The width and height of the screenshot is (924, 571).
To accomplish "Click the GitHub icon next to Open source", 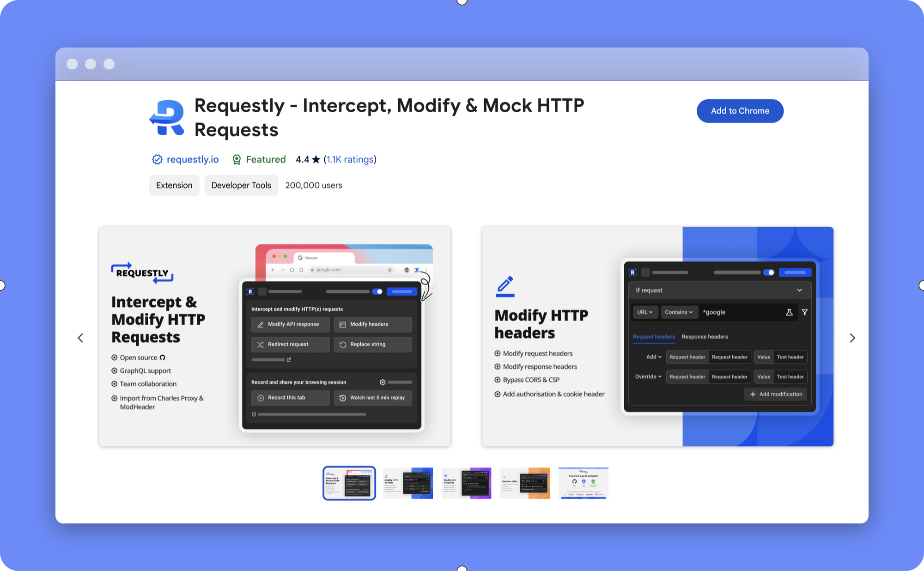I will coord(163,357).
